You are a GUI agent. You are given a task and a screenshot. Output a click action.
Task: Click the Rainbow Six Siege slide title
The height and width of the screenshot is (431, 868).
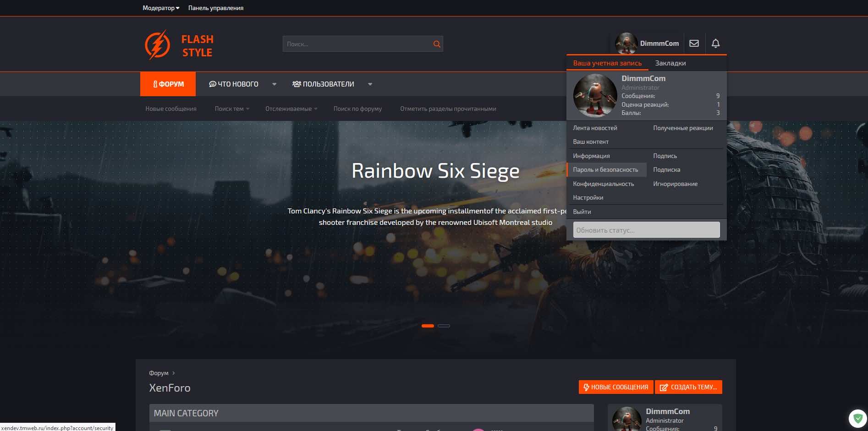pos(435,171)
